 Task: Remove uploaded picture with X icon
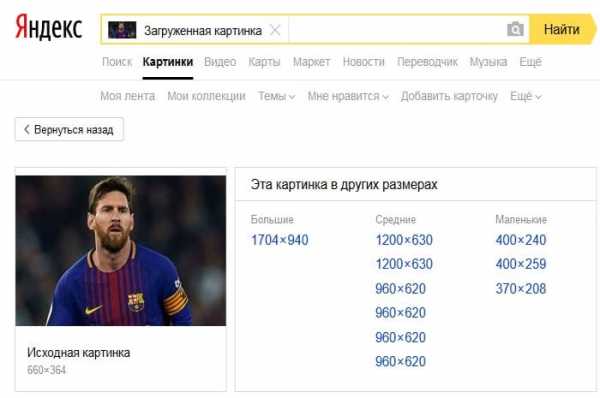(275, 30)
